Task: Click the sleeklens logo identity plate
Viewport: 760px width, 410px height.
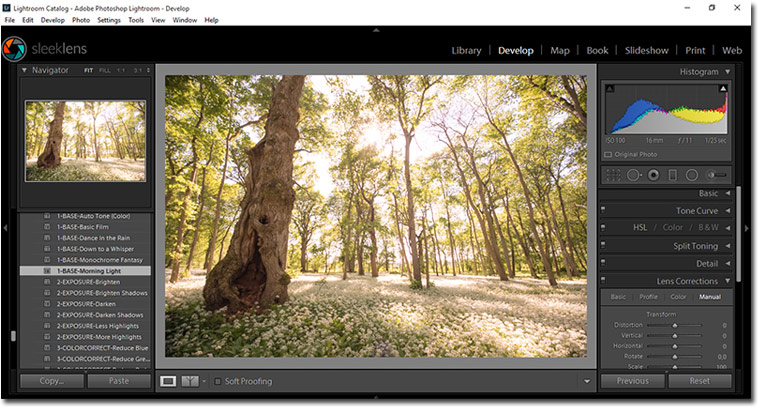Action: pos(45,48)
